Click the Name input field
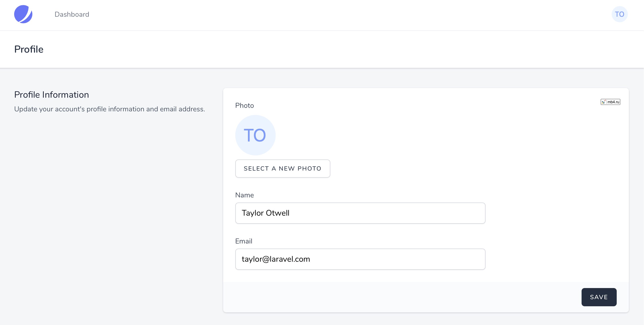This screenshot has height=325, width=644. [360, 213]
